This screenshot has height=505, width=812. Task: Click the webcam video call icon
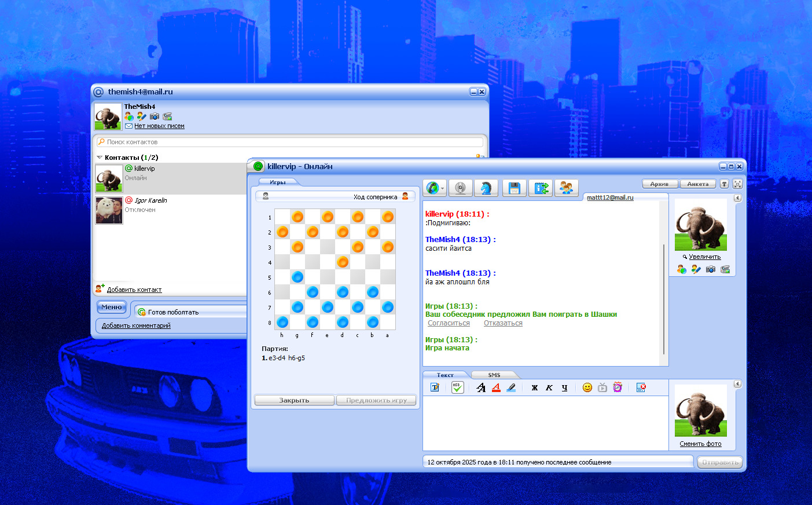tap(461, 188)
